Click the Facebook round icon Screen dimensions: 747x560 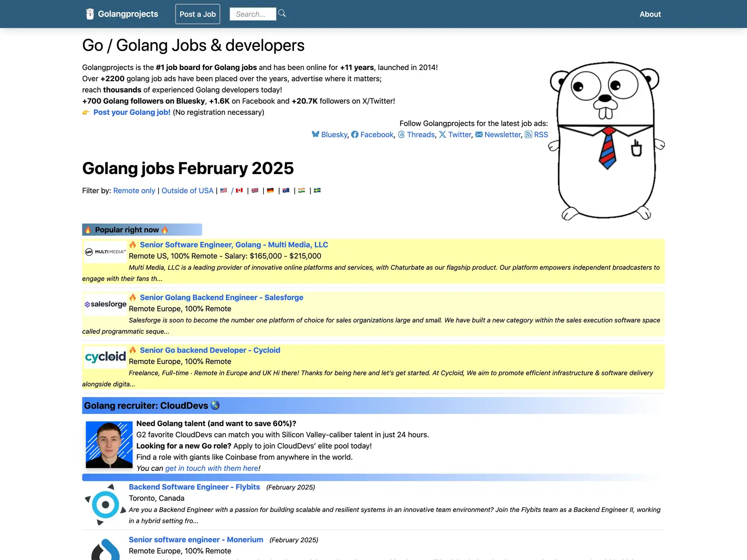tap(355, 134)
